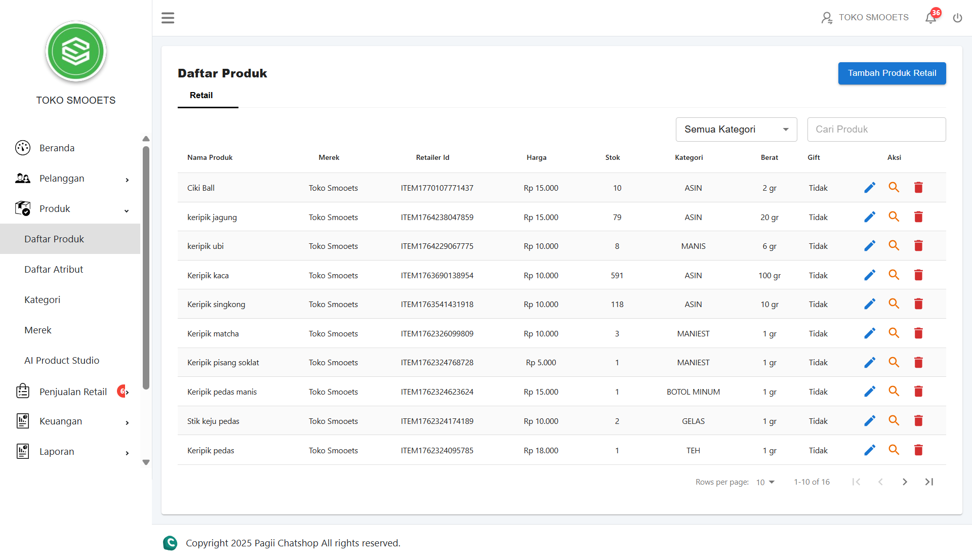
Task: Delete the Keripik pedas row
Action: point(918,450)
